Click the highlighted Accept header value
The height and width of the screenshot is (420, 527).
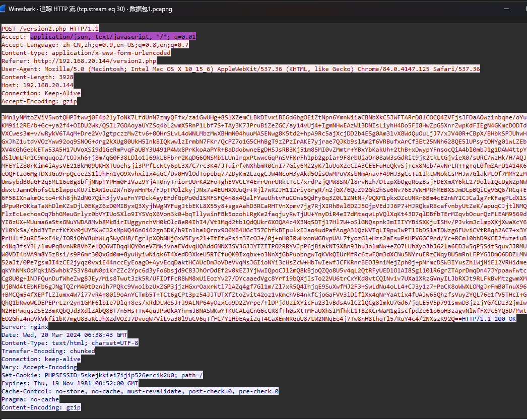pos(113,37)
